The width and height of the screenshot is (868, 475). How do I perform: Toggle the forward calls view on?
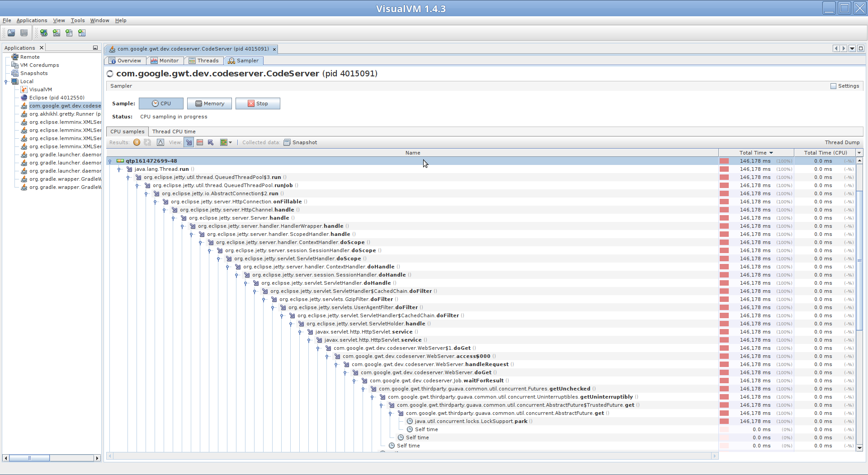pyautogui.click(x=189, y=142)
